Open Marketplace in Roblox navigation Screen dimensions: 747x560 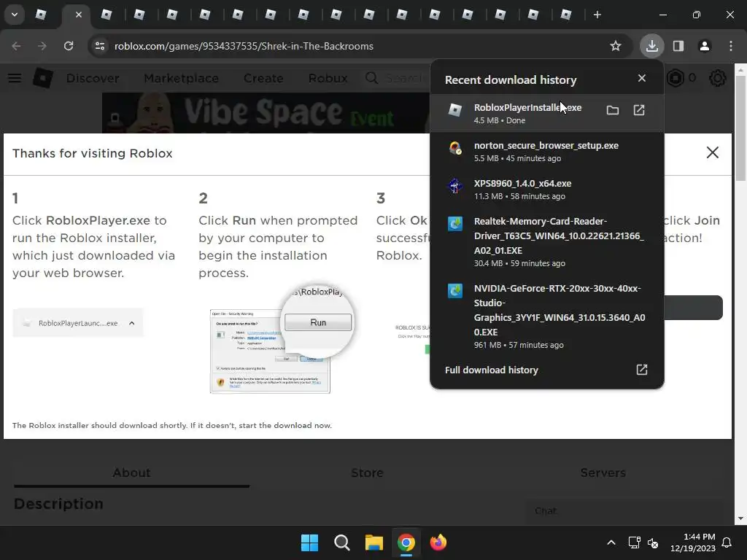pos(181,78)
